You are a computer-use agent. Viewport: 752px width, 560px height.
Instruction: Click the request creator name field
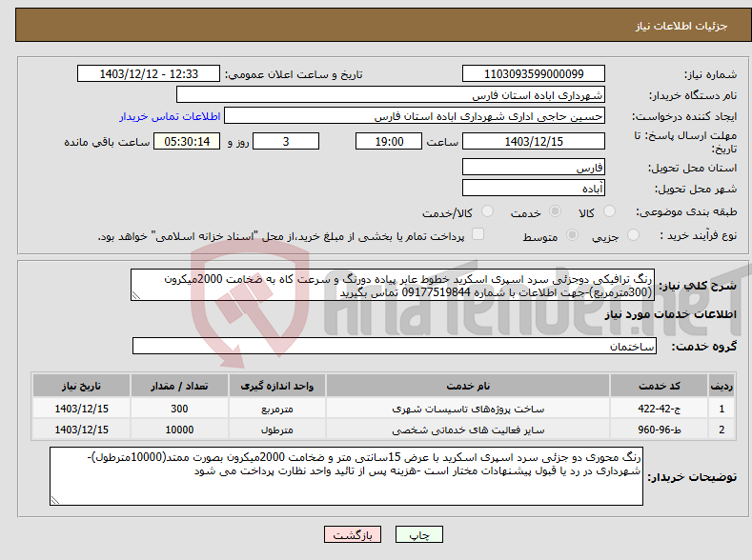415,116
